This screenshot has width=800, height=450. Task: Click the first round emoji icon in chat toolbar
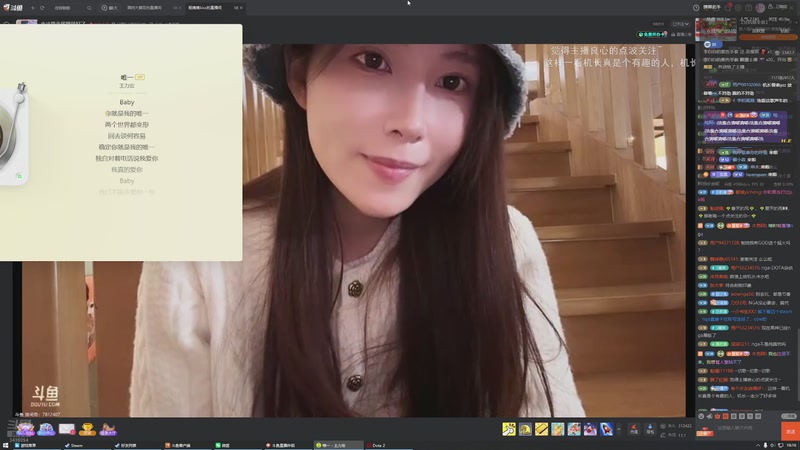pyautogui.click(x=702, y=416)
